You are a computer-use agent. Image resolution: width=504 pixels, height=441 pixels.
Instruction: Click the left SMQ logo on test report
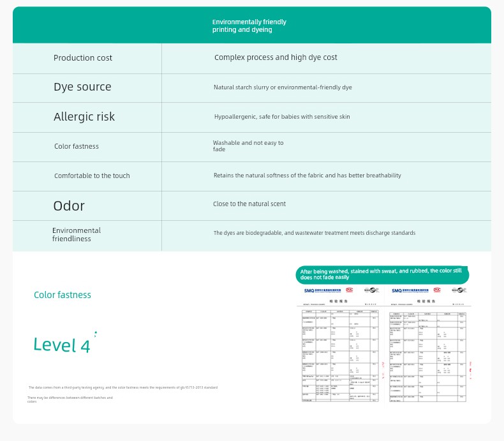tap(322, 290)
